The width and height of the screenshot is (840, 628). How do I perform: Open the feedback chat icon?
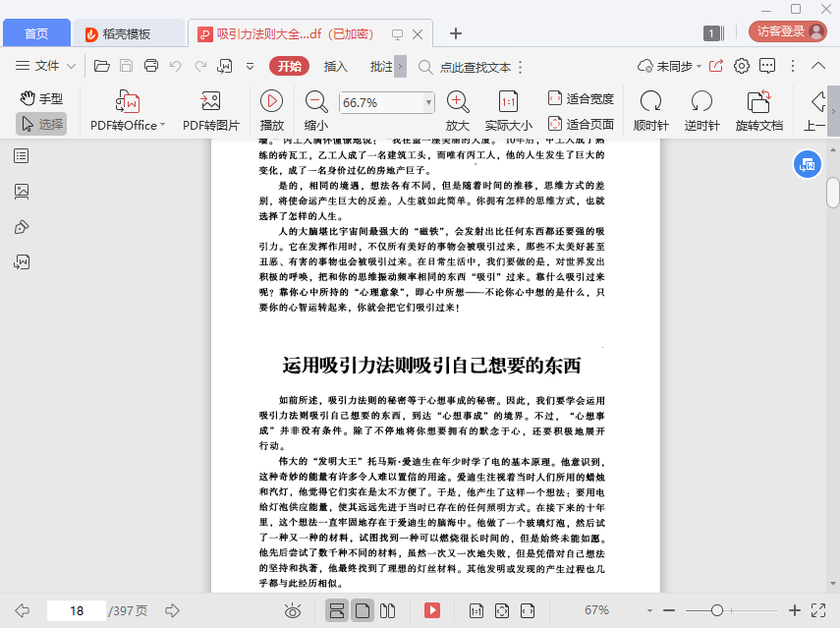click(767, 66)
